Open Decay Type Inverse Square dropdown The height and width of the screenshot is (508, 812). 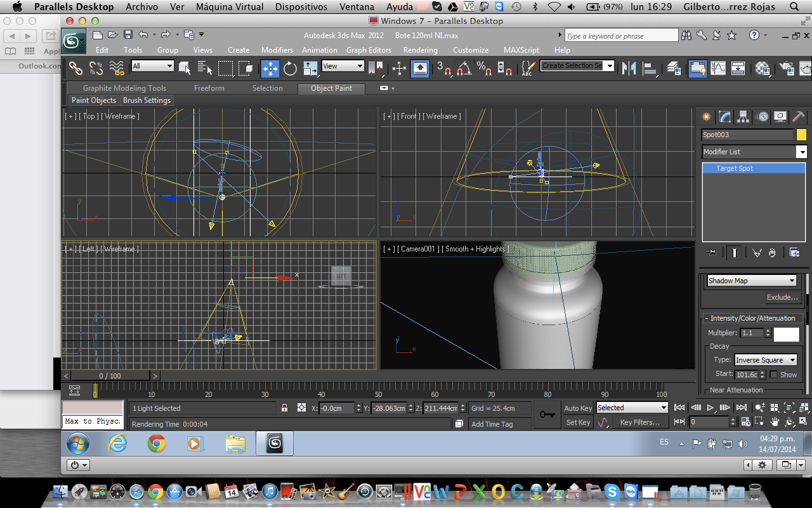pyautogui.click(x=766, y=360)
